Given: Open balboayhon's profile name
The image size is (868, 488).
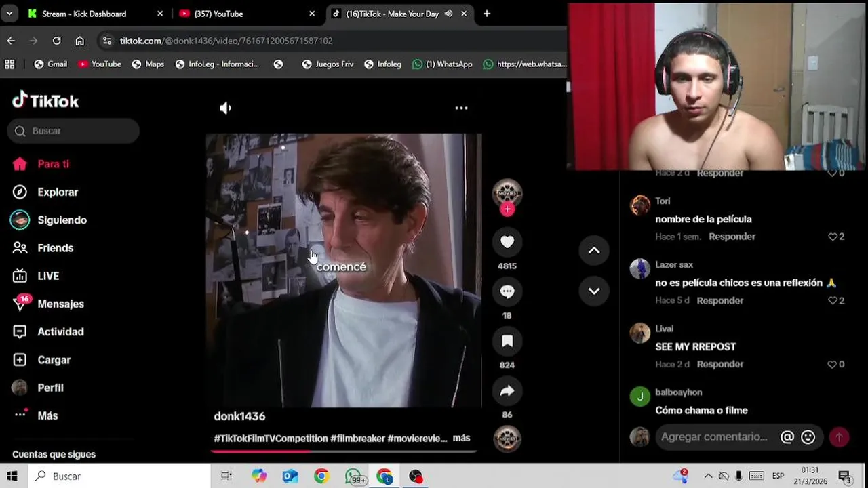Looking at the screenshot, I should point(678,392).
